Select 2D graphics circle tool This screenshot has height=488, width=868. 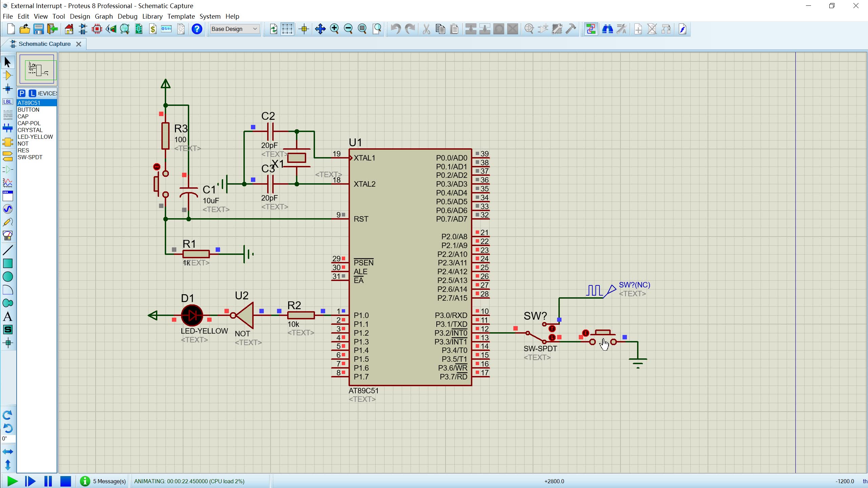pyautogui.click(x=7, y=277)
